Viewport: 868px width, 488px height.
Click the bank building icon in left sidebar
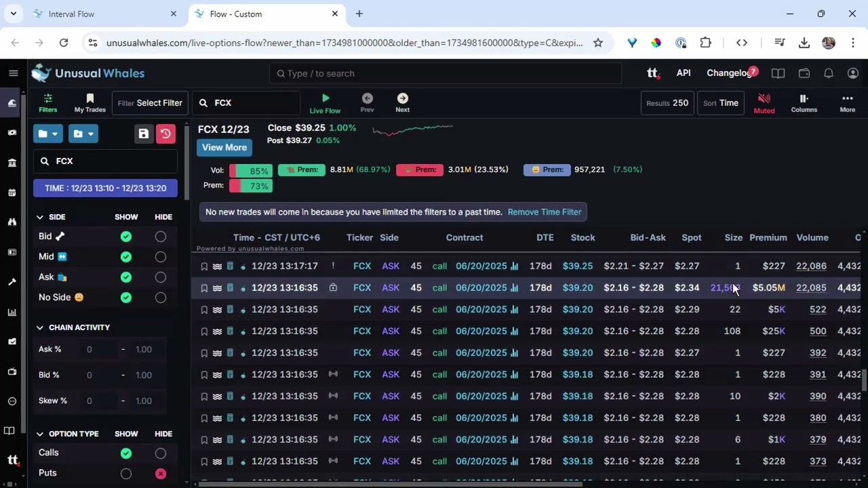(12, 163)
